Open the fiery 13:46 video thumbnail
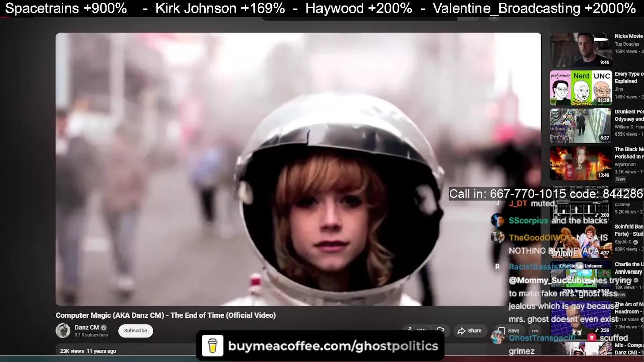Screen dimensions: 644x362 click(581, 163)
